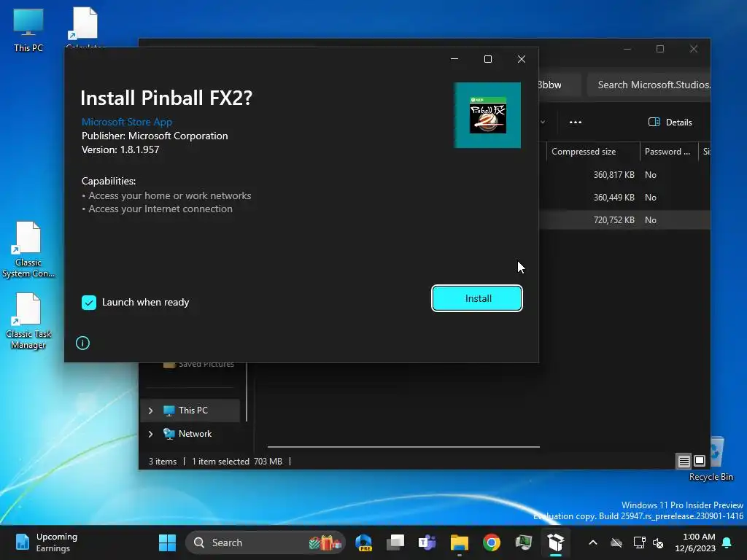Screen dimensions: 747x560
Task: Open the monitor app icon next to Chrome
Action: coord(524,542)
